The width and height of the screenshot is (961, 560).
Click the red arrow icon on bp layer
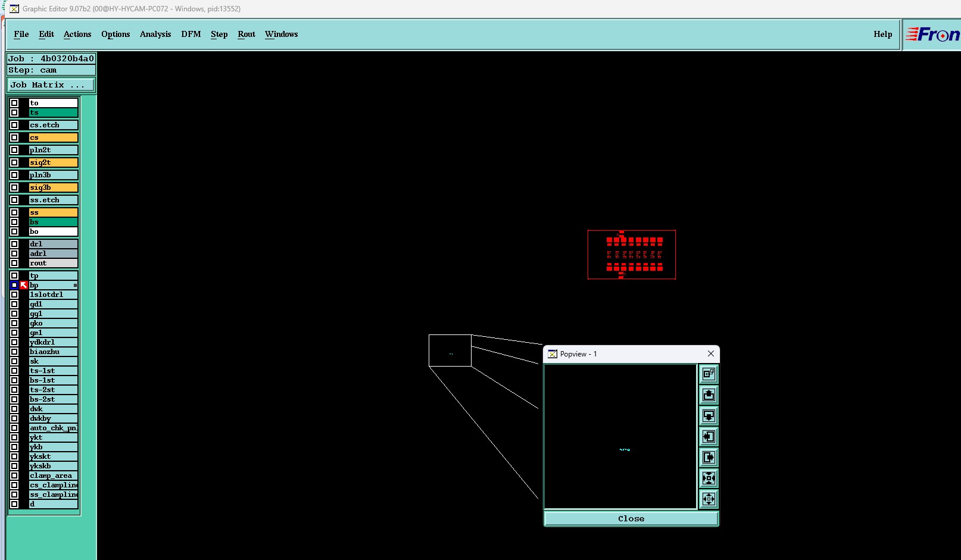tap(24, 285)
